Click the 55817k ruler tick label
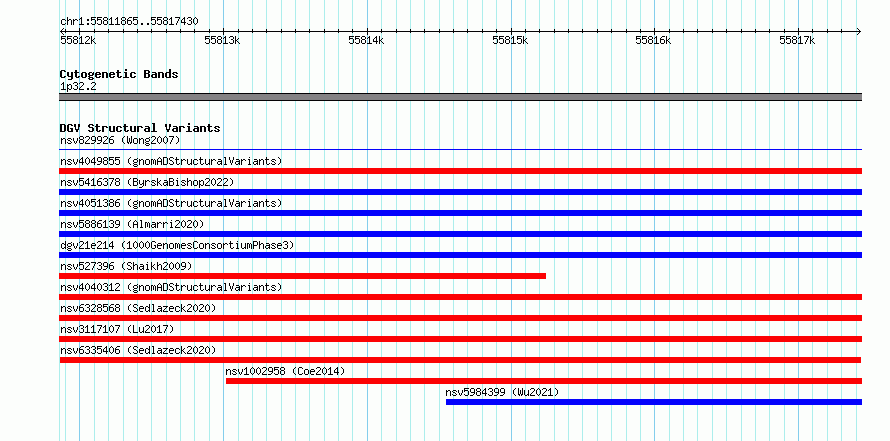Image resolution: width=890 pixels, height=441 pixels. [797, 40]
